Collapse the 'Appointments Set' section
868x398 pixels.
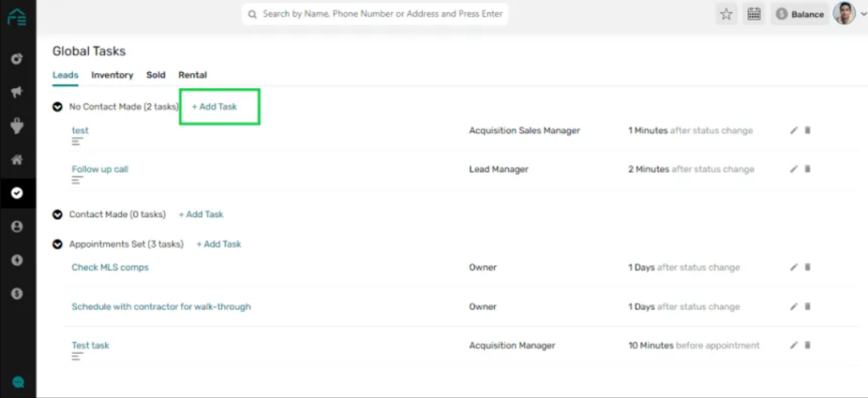pyautogui.click(x=58, y=244)
